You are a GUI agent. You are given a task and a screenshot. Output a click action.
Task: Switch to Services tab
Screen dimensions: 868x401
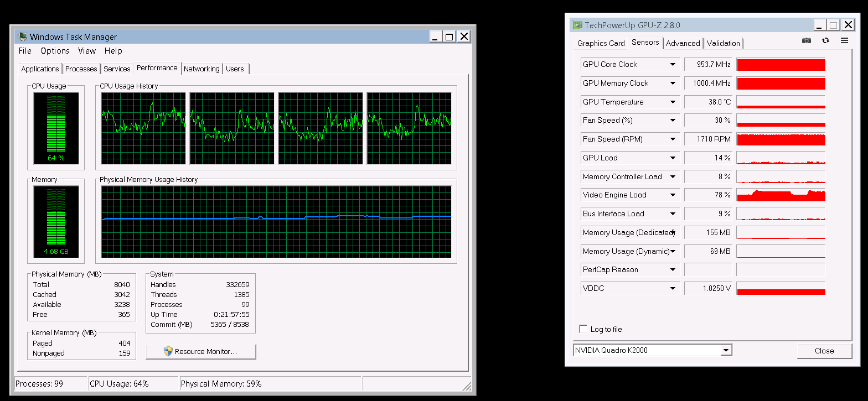[x=117, y=69]
